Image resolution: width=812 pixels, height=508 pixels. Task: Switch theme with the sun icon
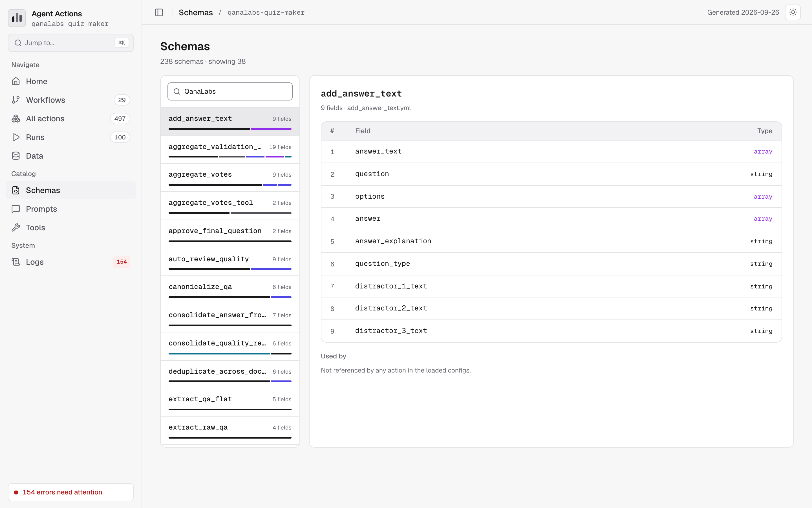[x=793, y=12]
